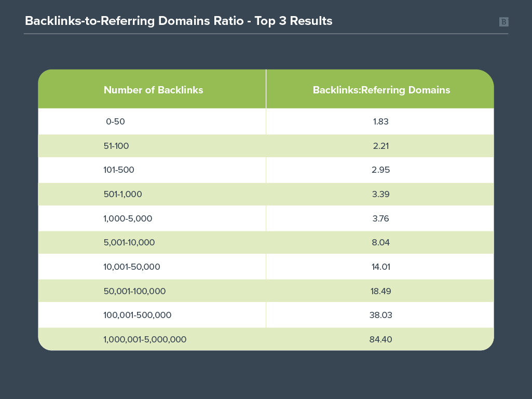The height and width of the screenshot is (399, 532).
Task: Select the 50,001-100,000 range cell
Action: 134,291
